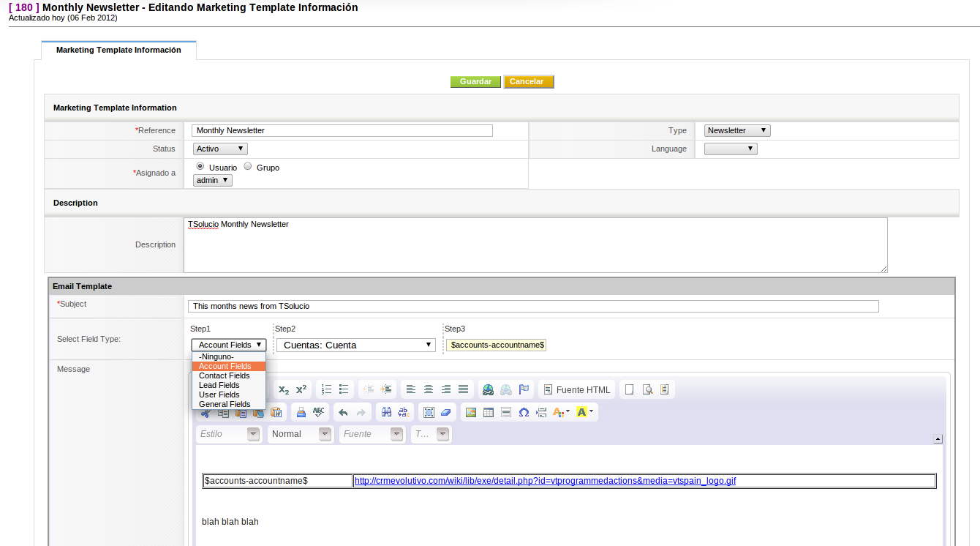Select the Usuario radio button

pyautogui.click(x=200, y=167)
